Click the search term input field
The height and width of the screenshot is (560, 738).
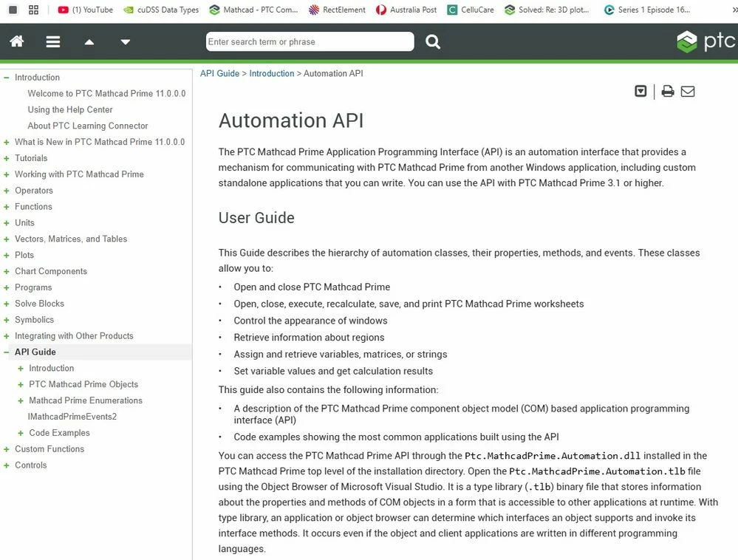coord(310,41)
